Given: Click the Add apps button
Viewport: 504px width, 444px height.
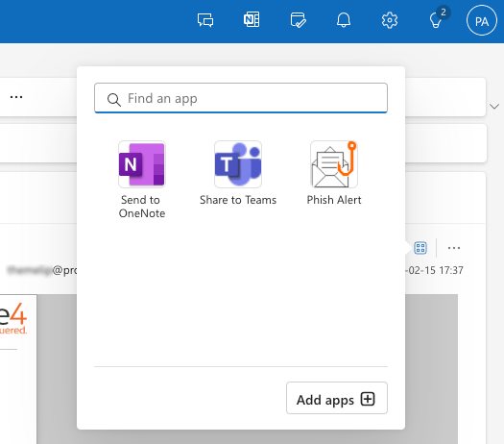Looking at the screenshot, I should click(x=337, y=398).
